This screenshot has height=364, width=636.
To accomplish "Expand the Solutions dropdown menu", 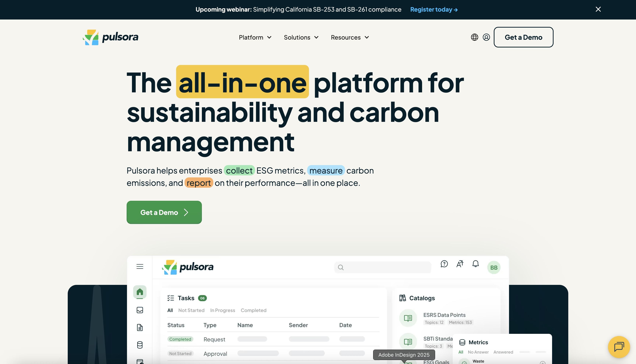I will click(301, 37).
